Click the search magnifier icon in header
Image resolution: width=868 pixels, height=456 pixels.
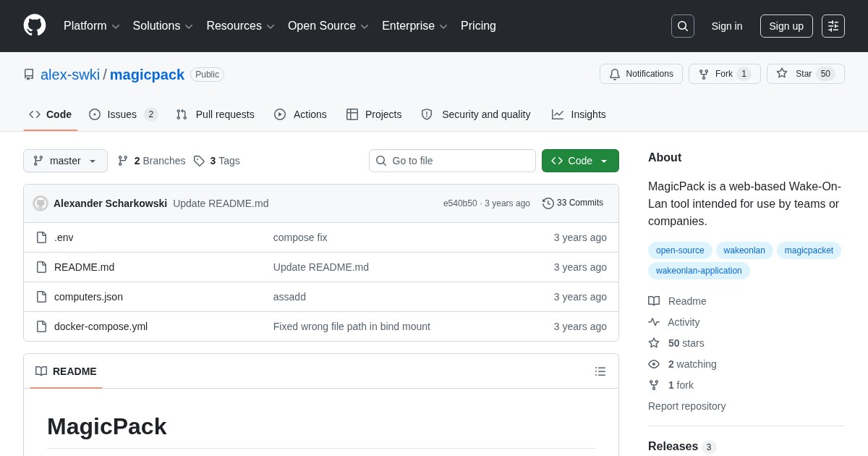[x=683, y=26]
